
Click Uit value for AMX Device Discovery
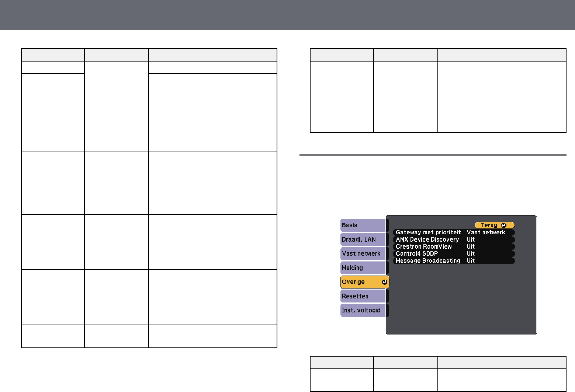pos(471,239)
